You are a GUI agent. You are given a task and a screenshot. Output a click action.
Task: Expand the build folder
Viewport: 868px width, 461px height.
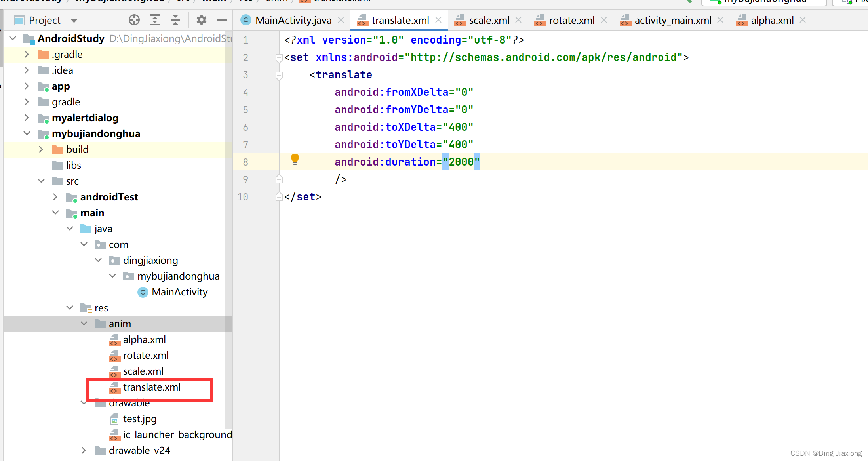tap(41, 149)
